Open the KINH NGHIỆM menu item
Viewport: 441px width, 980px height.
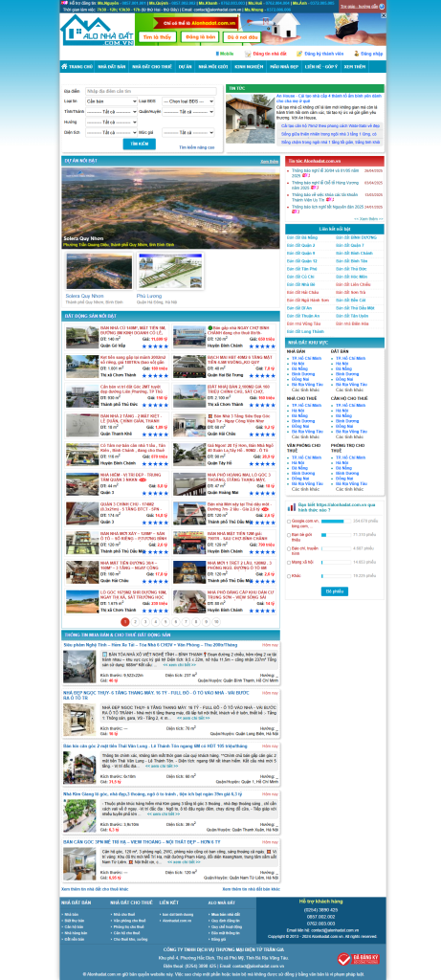(x=250, y=66)
